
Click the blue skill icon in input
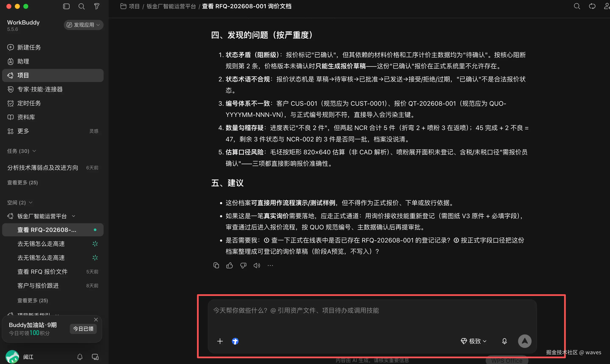tap(235, 341)
